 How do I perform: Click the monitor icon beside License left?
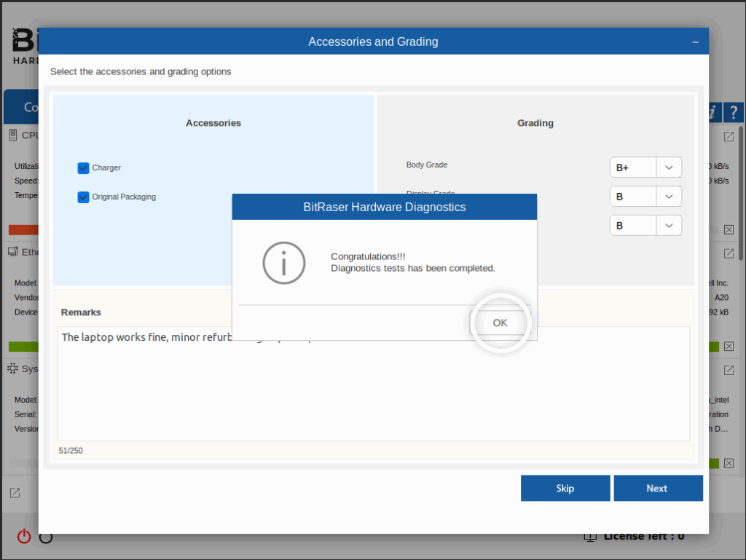590,537
